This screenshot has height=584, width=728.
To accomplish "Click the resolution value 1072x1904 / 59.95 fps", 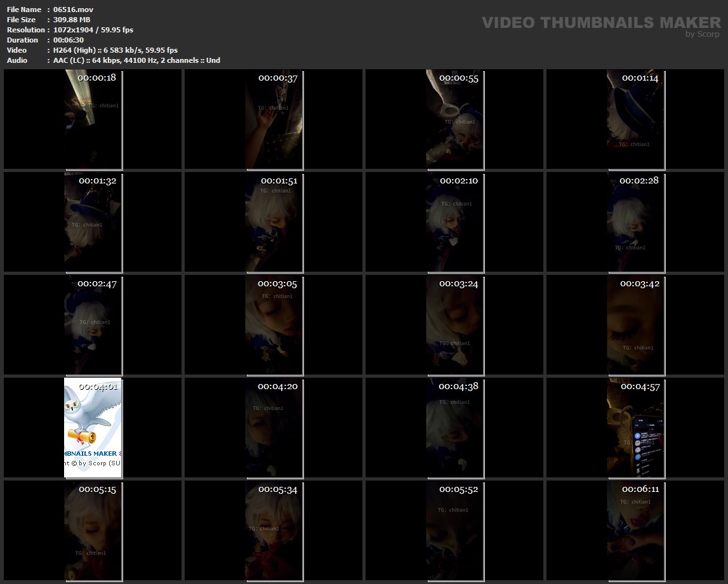I will tap(93, 30).
